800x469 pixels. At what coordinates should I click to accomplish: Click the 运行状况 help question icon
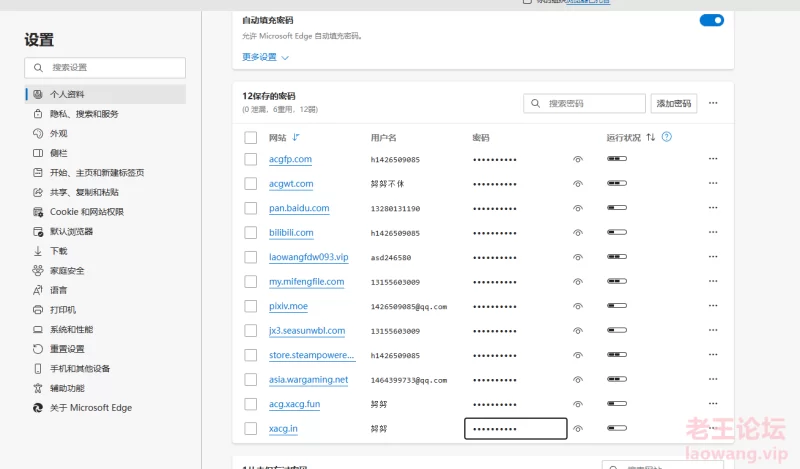[x=666, y=137]
